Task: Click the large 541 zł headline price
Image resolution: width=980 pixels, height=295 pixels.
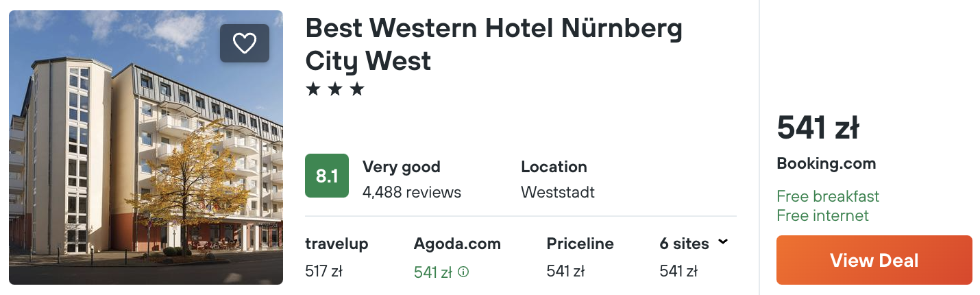Action: 818,128
